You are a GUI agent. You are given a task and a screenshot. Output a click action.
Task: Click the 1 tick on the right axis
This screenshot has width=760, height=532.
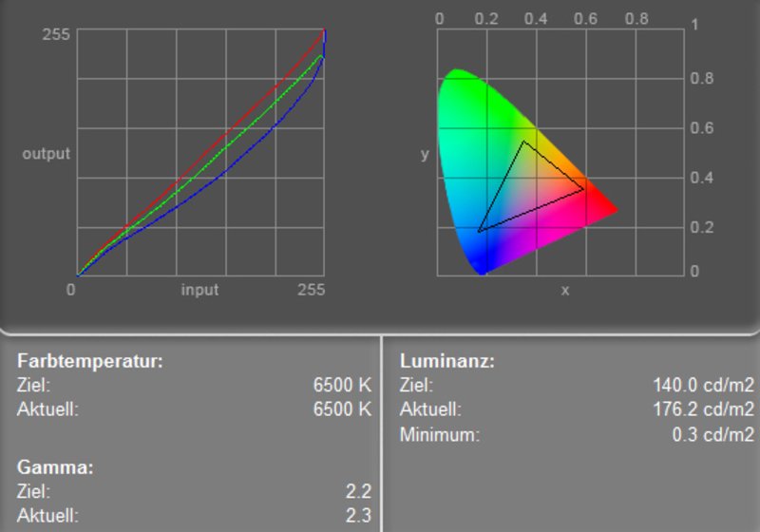pyautogui.click(x=694, y=25)
